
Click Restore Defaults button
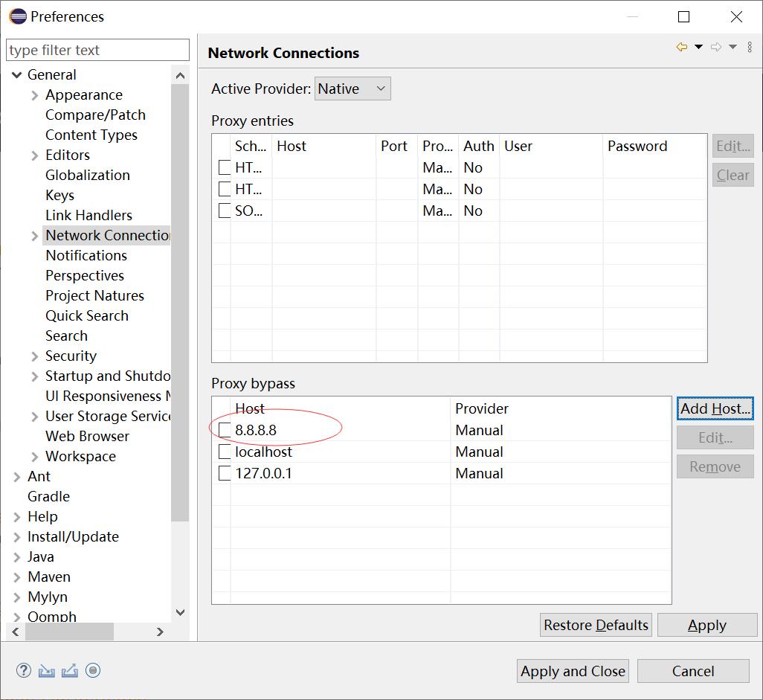[596, 625]
